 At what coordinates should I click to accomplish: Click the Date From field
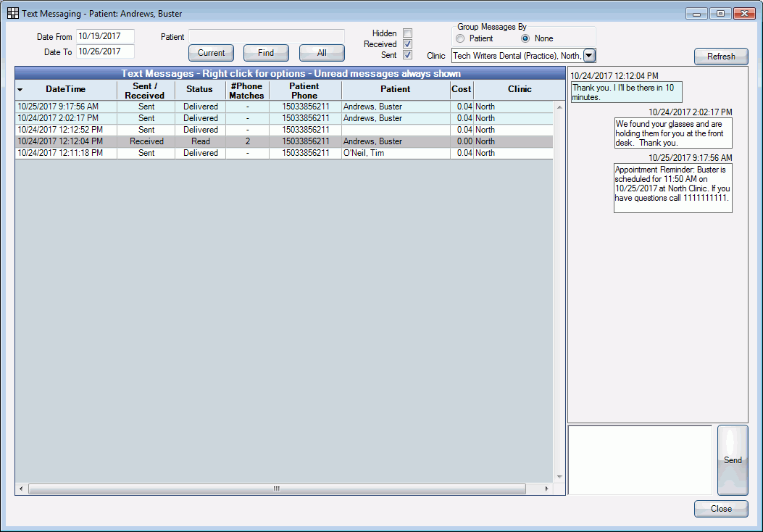(x=105, y=36)
